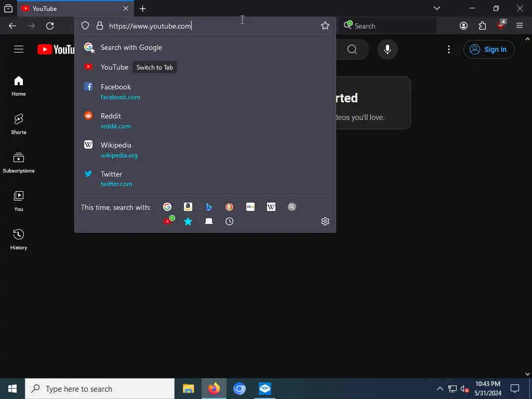This screenshot has height=399, width=532.
Task: Open Subscriptions in the YouTube sidebar
Action: [x=19, y=163]
